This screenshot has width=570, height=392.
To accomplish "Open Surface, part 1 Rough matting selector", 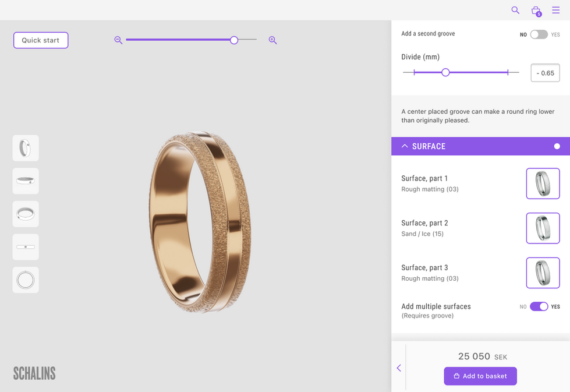I will [543, 183].
